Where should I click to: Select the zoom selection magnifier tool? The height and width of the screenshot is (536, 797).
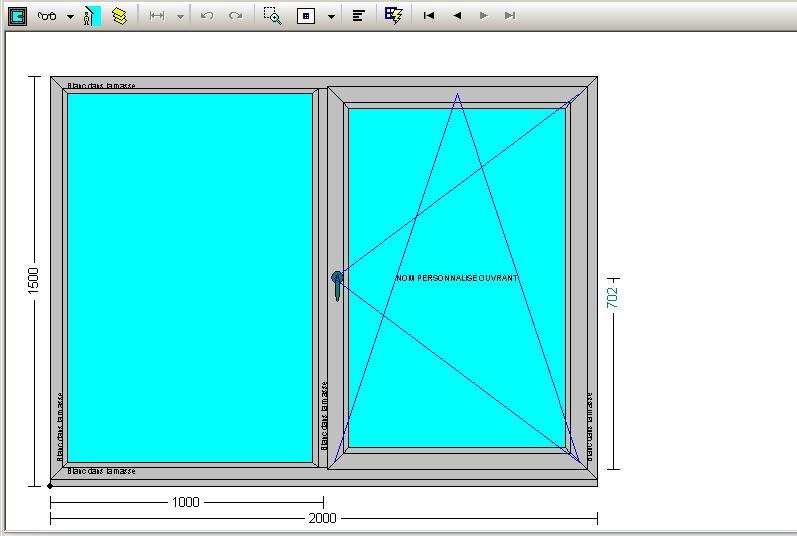272,16
